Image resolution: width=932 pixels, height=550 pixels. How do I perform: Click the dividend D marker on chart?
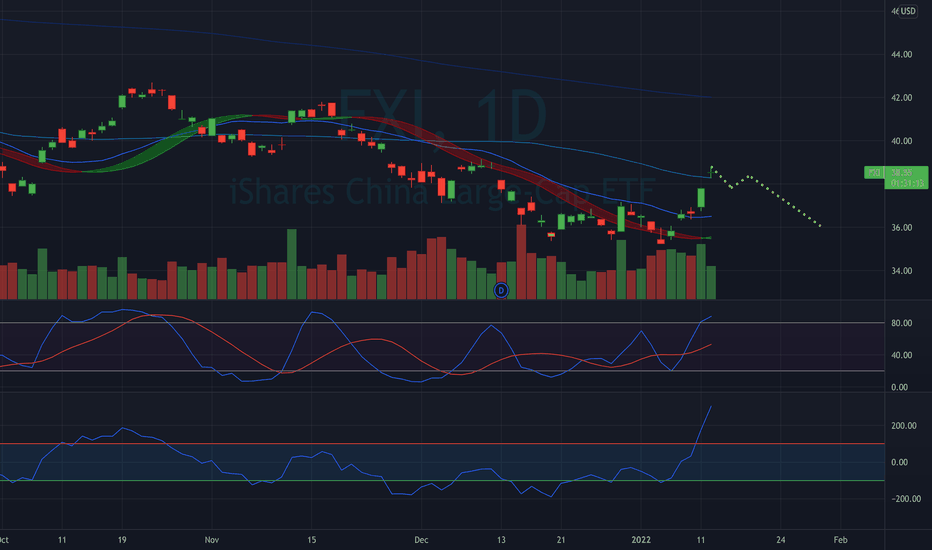coord(501,290)
